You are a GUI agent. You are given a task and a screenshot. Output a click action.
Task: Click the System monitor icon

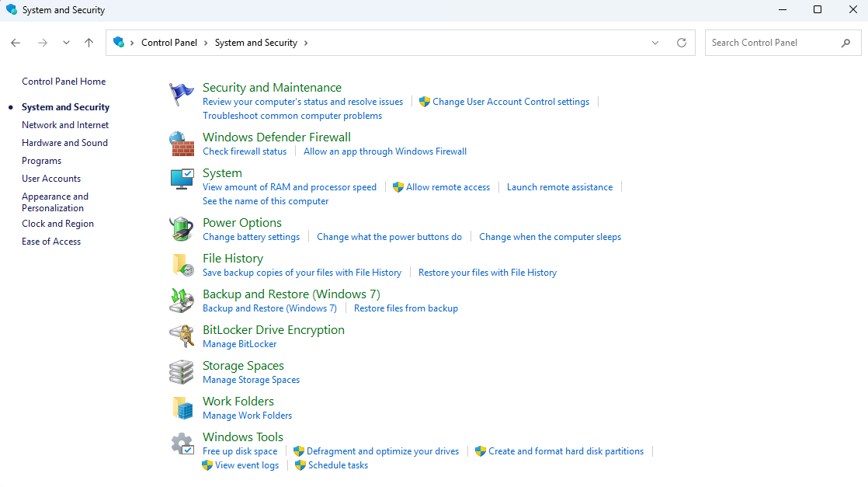pyautogui.click(x=181, y=179)
